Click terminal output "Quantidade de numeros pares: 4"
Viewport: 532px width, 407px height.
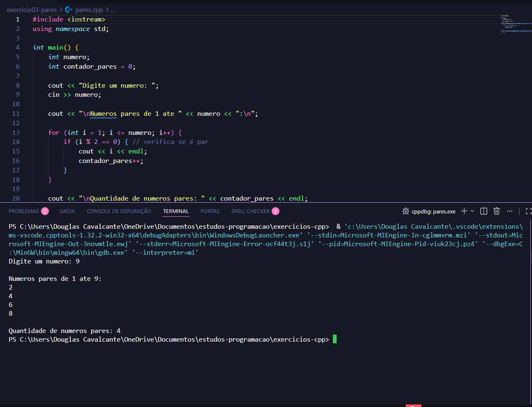point(65,331)
